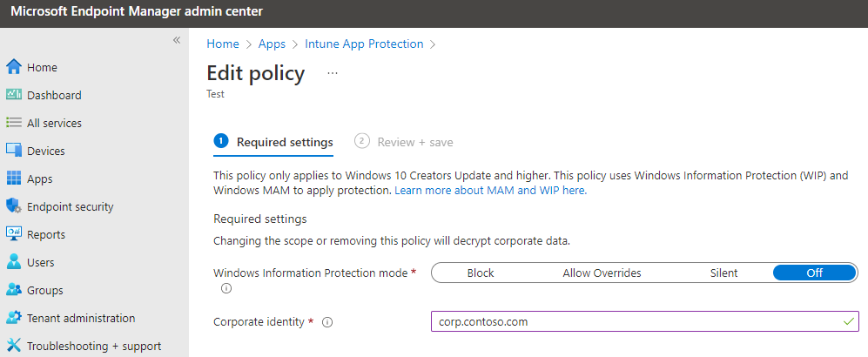Select the Required settings step tab
The width and height of the screenshot is (868, 357).
pos(284,142)
